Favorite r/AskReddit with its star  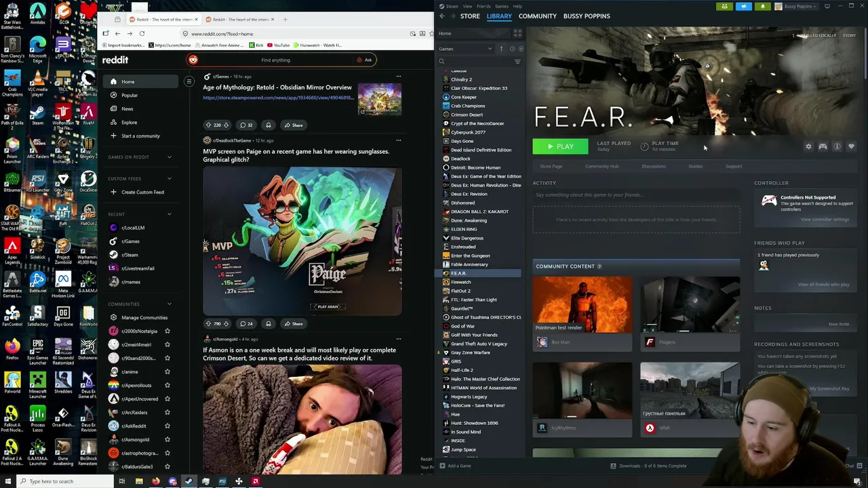pos(167,426)
